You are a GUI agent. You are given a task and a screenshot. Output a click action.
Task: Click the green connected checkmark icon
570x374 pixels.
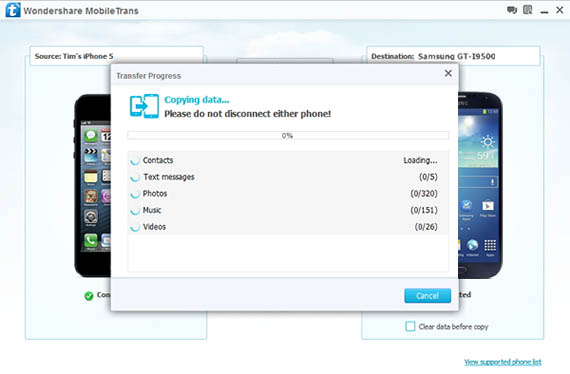coord(89,296)
